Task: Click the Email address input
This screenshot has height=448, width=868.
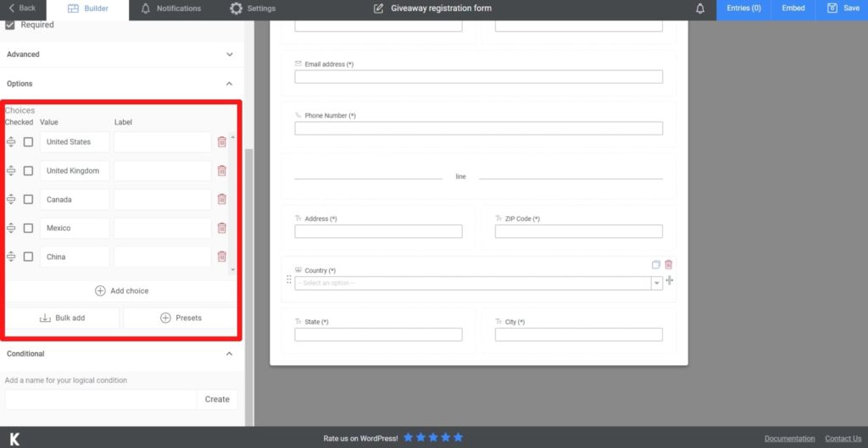Action: pyautogui.click(x=478, y=77)
